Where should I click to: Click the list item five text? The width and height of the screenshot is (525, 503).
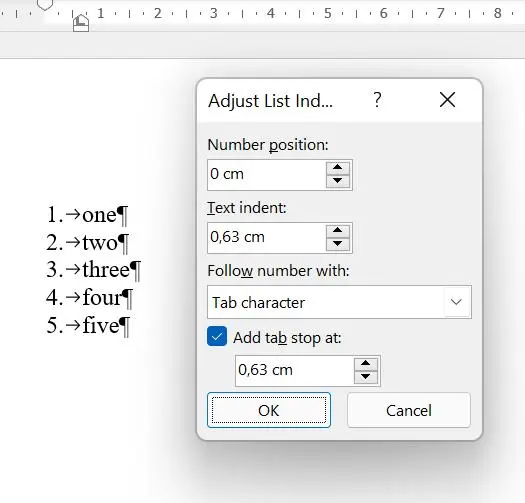point(100,325)
